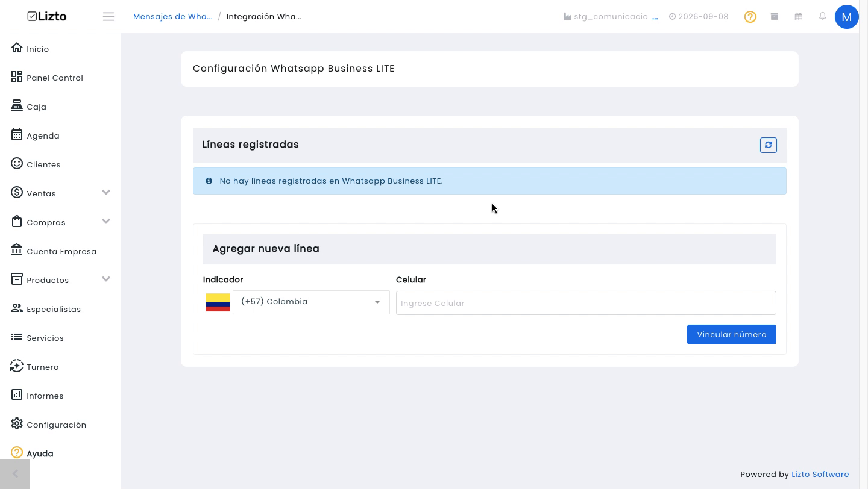Expand the Productos submenu chevron
This screenshot has height=489, width=868.
pos(106,279)
